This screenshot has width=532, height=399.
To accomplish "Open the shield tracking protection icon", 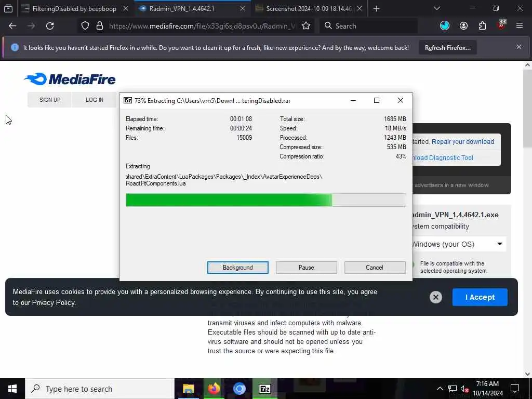I will coord(85,26).
